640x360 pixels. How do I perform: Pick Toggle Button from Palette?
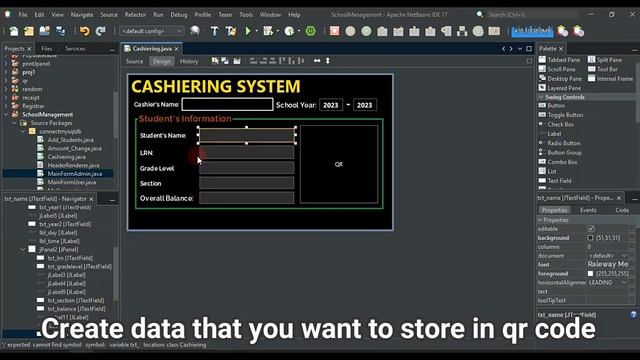[x=561, y=115]
